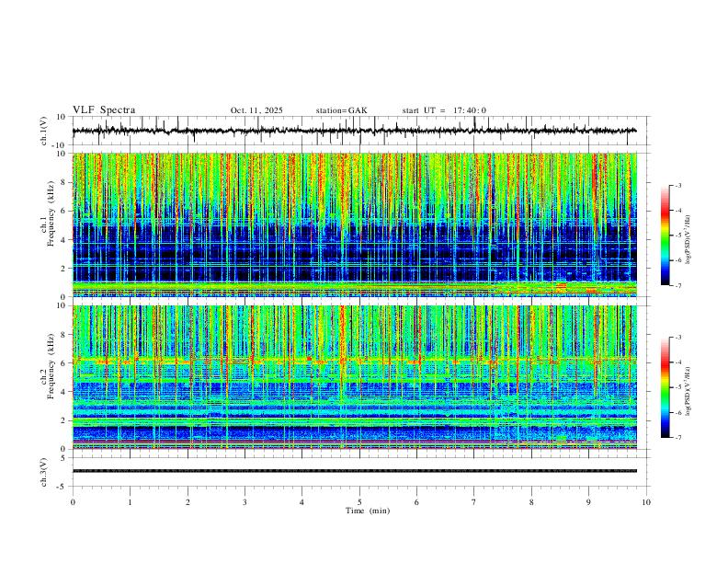This screenshot has width=728, height=563.
Task: Click time axis tick label "2"
Action: coord(188,502)
